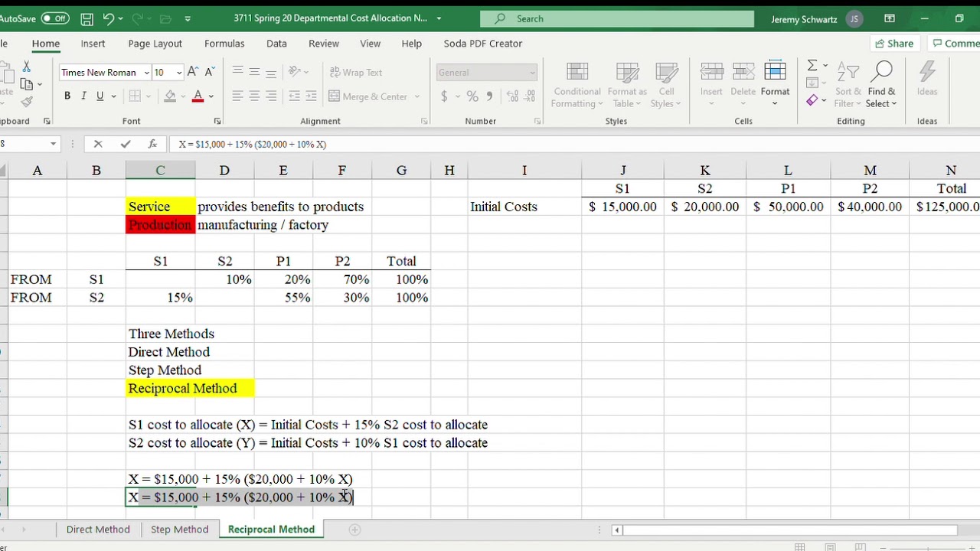Open the Name Box dropdown
This screenshot has height=551, width=980.
click(53, 144)
